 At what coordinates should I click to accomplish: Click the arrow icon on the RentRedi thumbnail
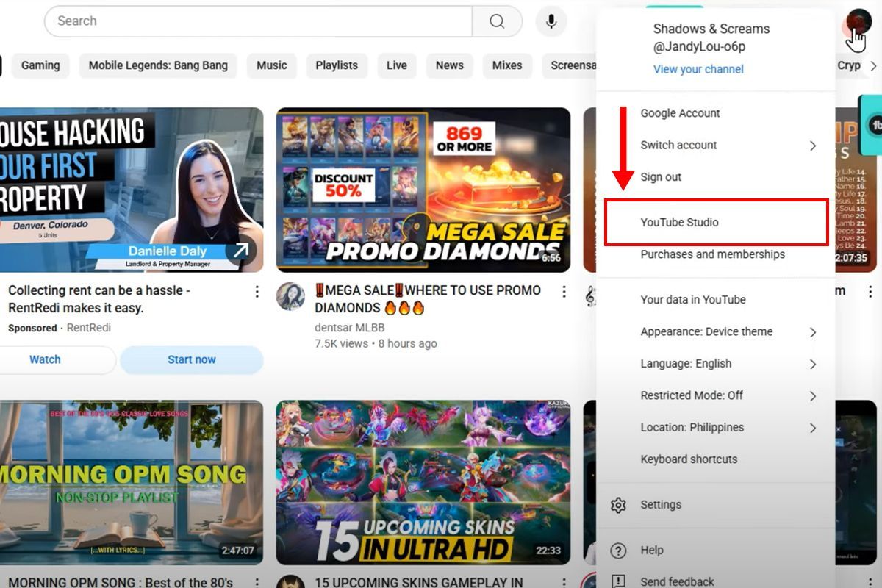click(240, 252)
